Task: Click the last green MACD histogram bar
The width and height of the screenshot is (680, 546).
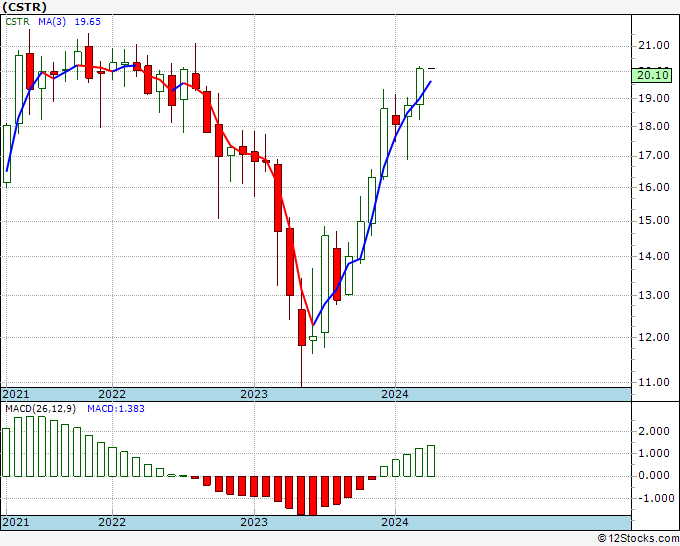Action: pos(431,461)
